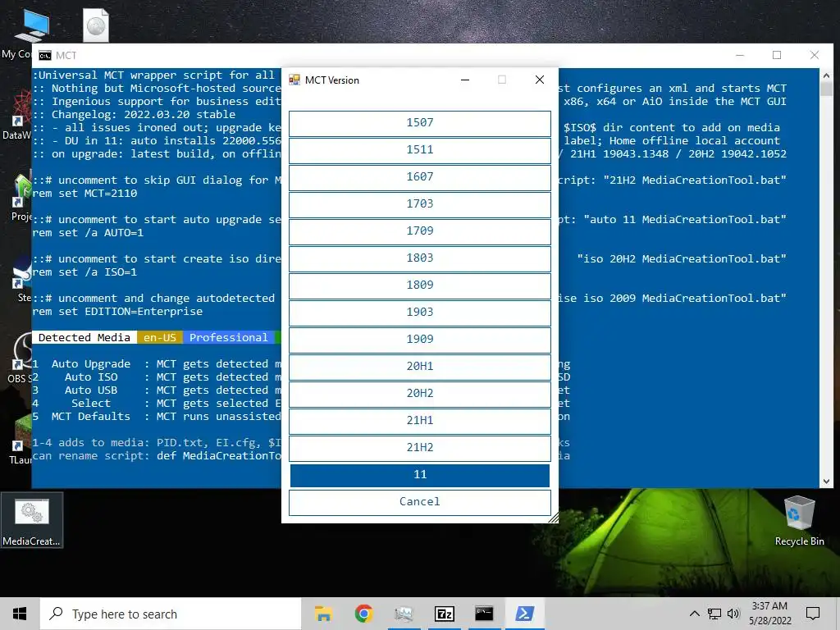This screenshot has width=840, height=630.
Task: Maximize the MCT console window
Action: pos(777,55)
